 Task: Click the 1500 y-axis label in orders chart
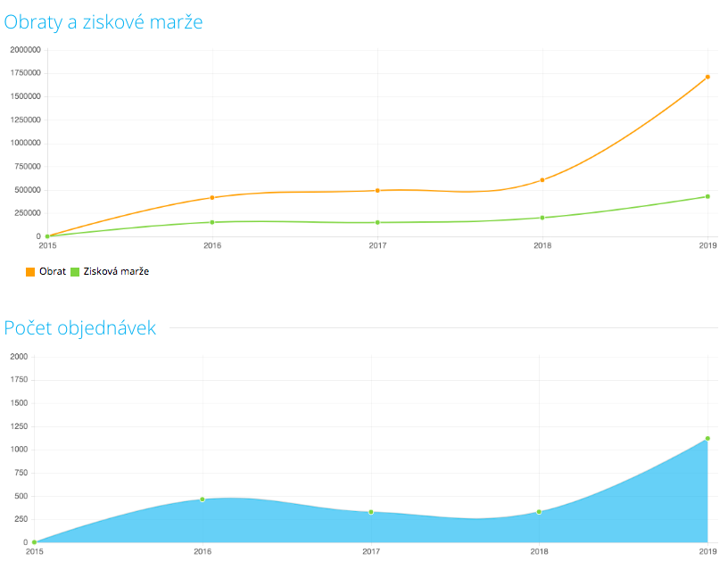pyautogui.click(x=19, y=403)
